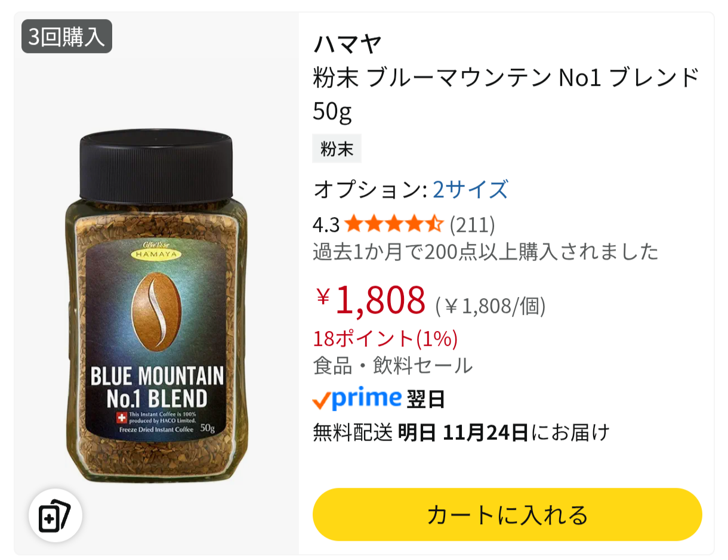Add item with カートに入れる button
The image size is (728, 560).
click(x=507, y=515)
